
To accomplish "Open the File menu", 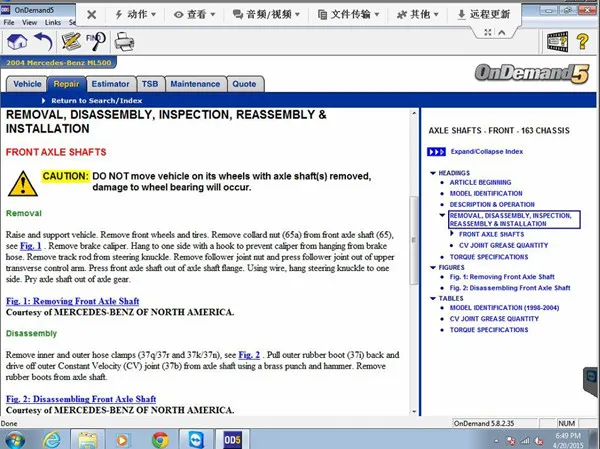I will click(x=8, y=23).
